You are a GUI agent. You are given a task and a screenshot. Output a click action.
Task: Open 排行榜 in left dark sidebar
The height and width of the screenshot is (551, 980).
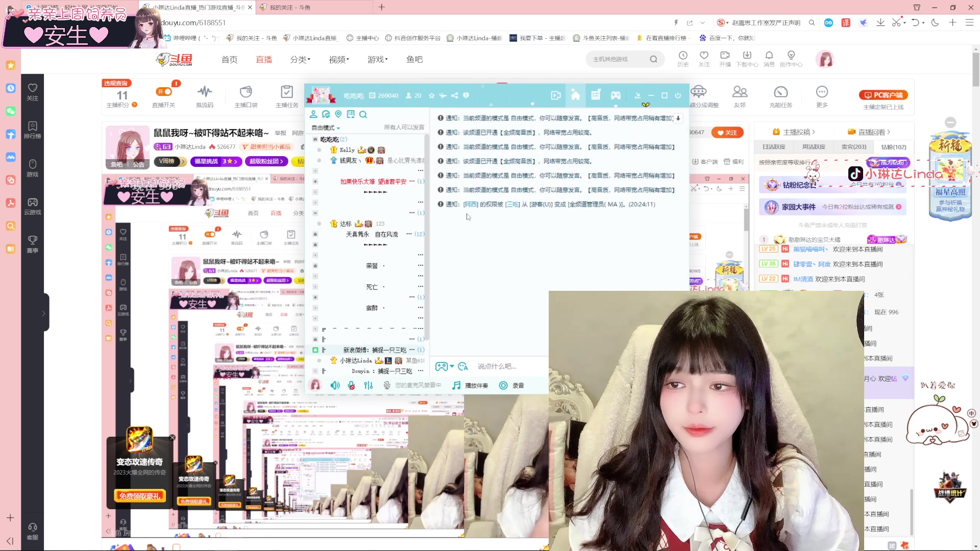(33, 130)
